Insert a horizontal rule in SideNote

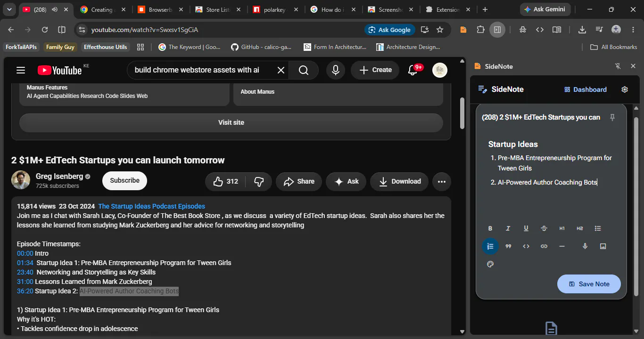pyautogui.click(x=562, y=246)
